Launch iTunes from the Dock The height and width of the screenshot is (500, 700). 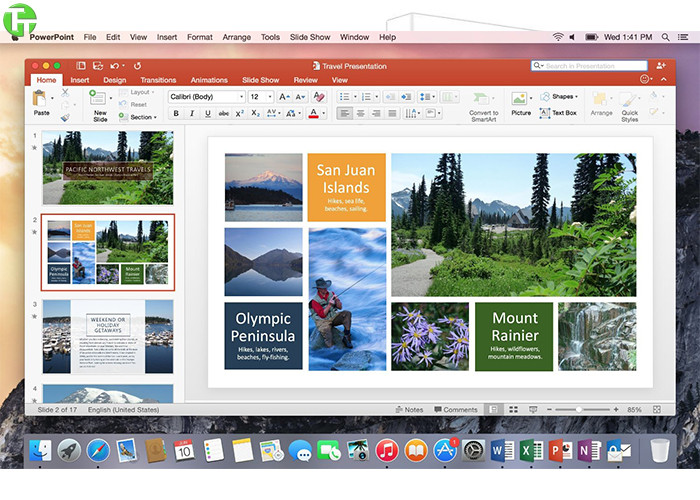tap(387, 451)
